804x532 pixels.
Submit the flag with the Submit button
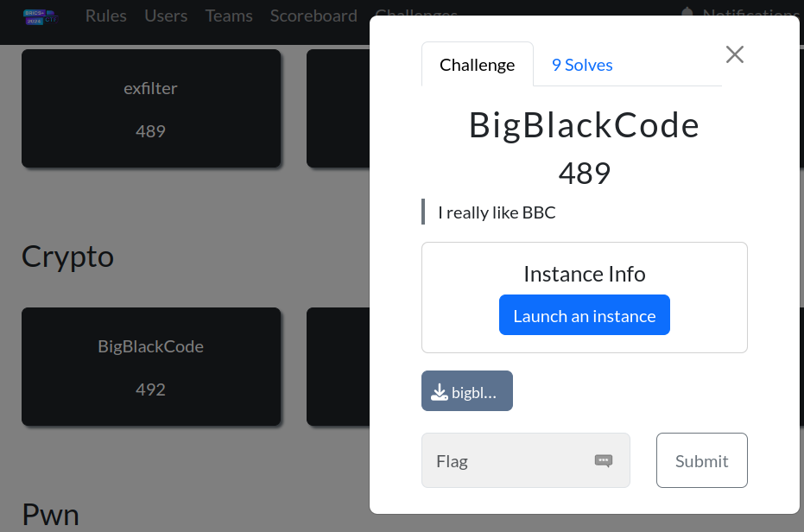click(x=701, y=461)
